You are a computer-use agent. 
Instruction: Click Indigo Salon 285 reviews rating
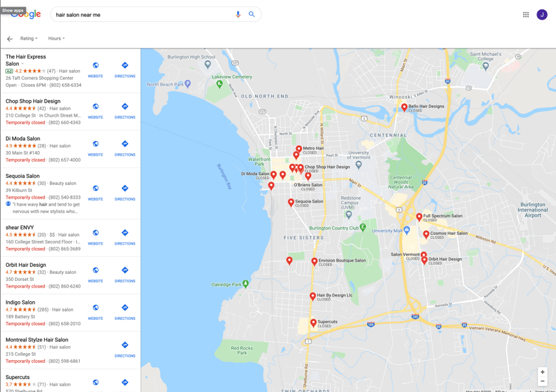[40, 310]
